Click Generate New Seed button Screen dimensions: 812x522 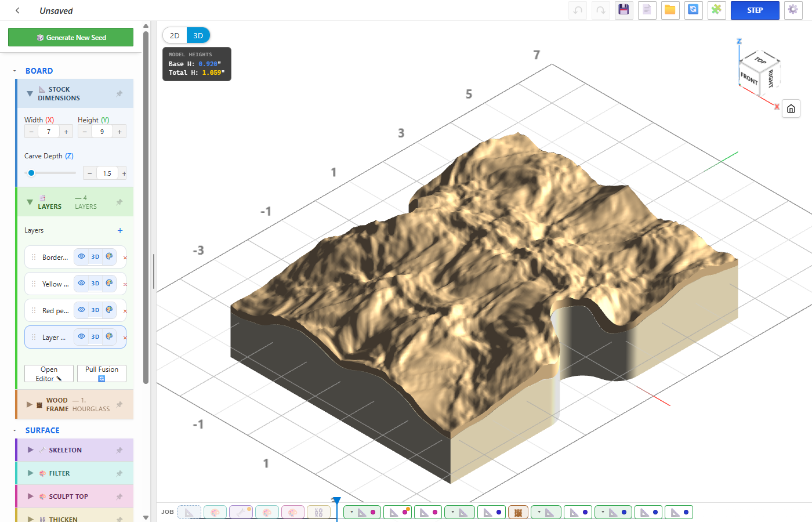click(71, 37)
